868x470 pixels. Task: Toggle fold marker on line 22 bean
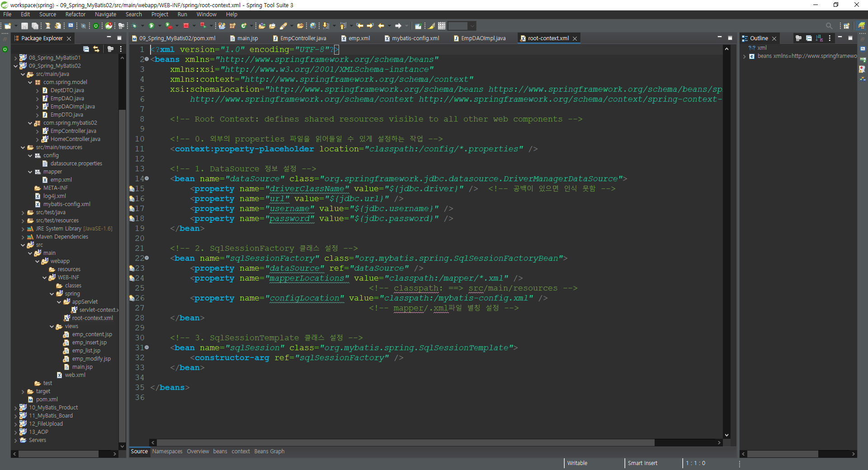[146, 258]
